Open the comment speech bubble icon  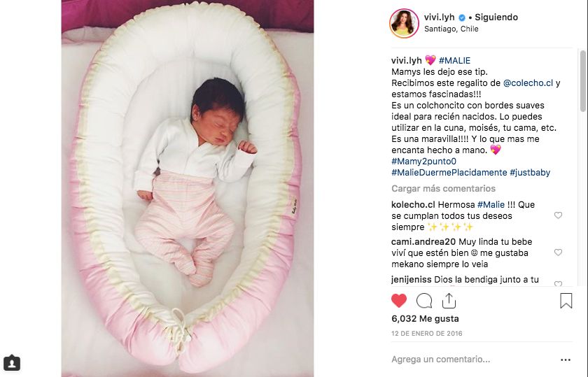(424, 301)
